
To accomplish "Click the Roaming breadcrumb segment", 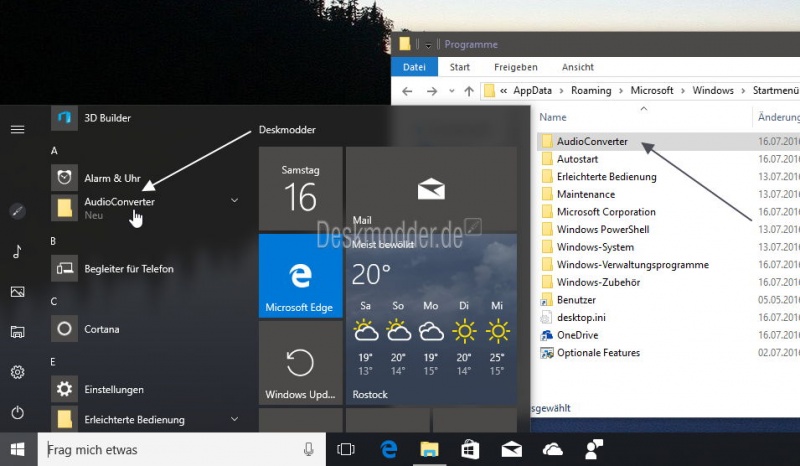I will coord(591,91).
